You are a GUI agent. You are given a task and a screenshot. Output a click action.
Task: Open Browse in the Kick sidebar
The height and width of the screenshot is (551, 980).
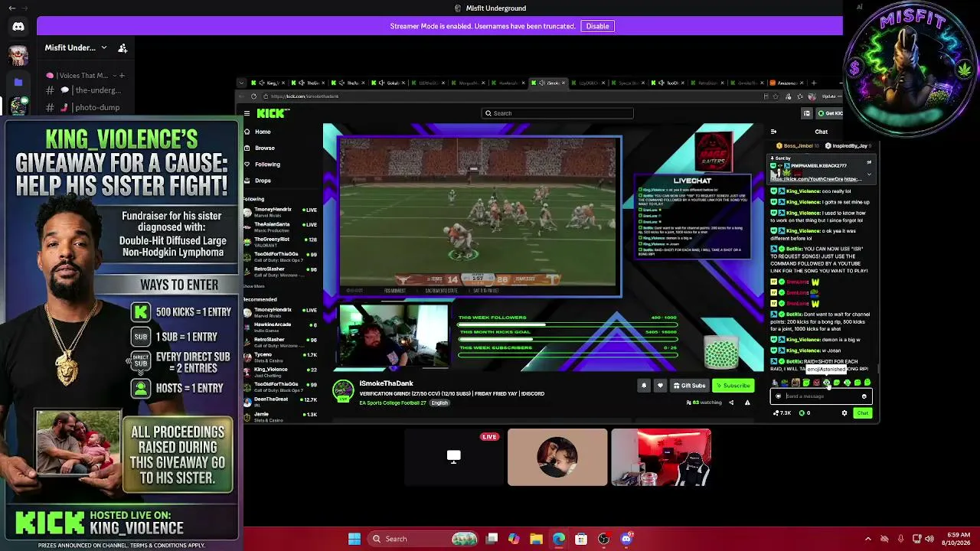[264, 148]
